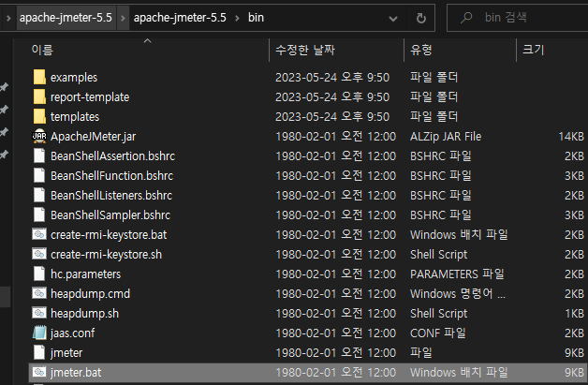588x385 pixels.
Task: Click Shell Script type of heapdump.sh
Action: pyautogui.click(x=439, y=313)
